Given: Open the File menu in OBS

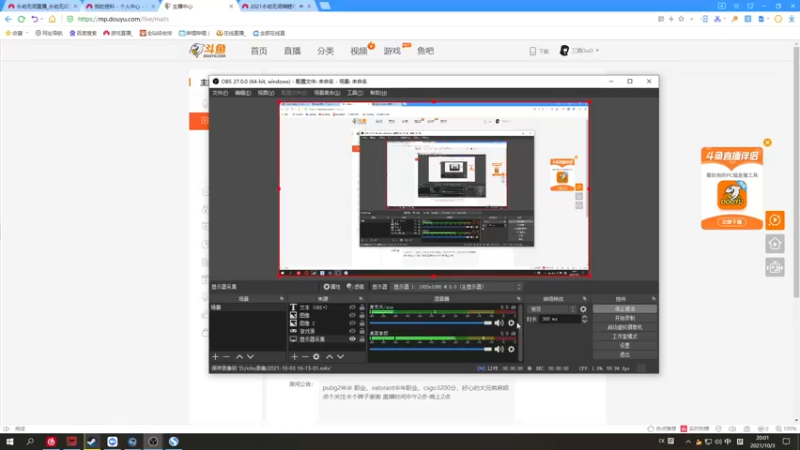Looking at the screenshot, I should coord(220,93).
